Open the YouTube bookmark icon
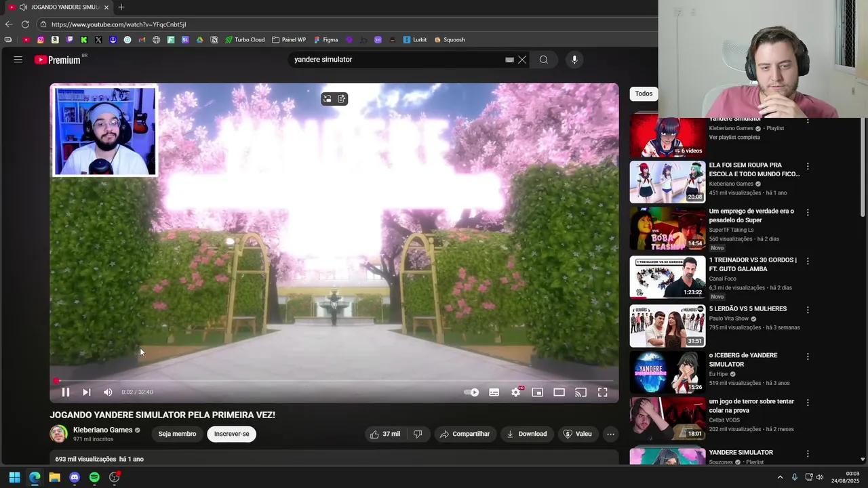The height and width of the screenshot is (488, 868). [26, 40]
